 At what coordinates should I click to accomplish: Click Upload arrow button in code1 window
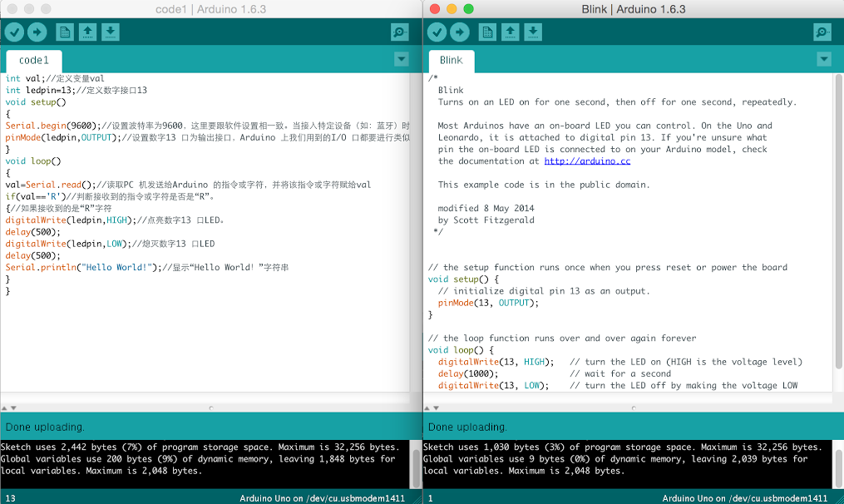(x=37, y=32)
